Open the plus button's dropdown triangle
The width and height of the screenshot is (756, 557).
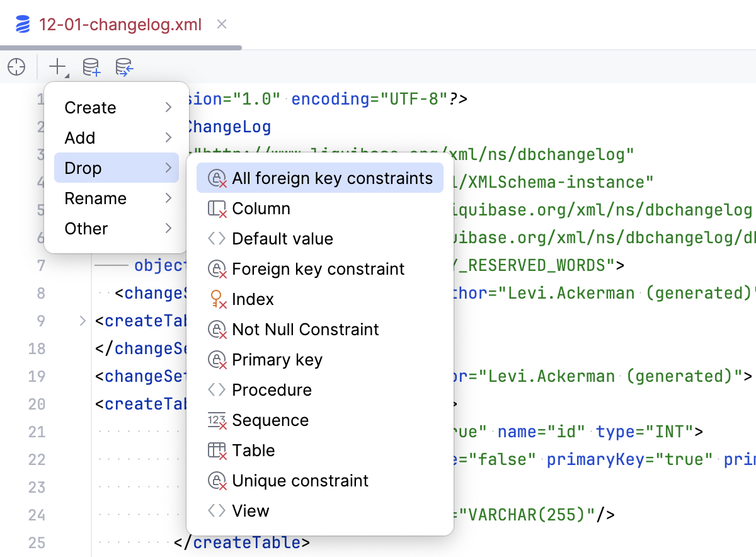66,73
